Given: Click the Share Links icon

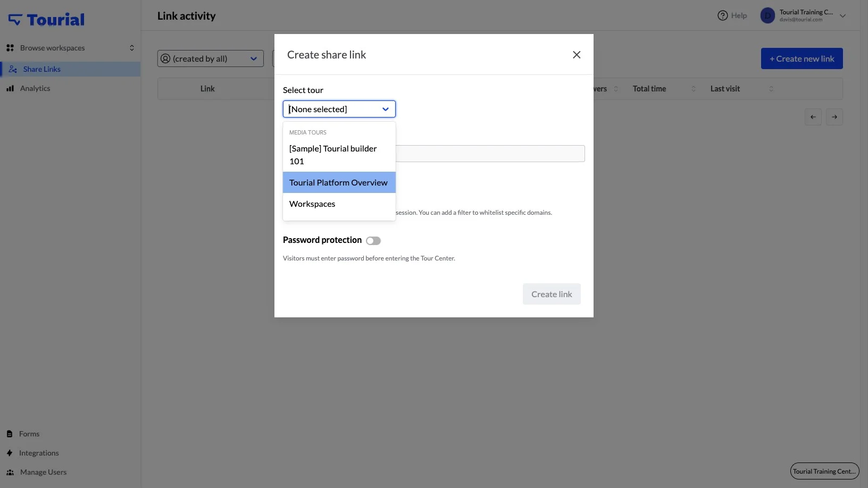Looking at the screenshot, I should 13,69.
